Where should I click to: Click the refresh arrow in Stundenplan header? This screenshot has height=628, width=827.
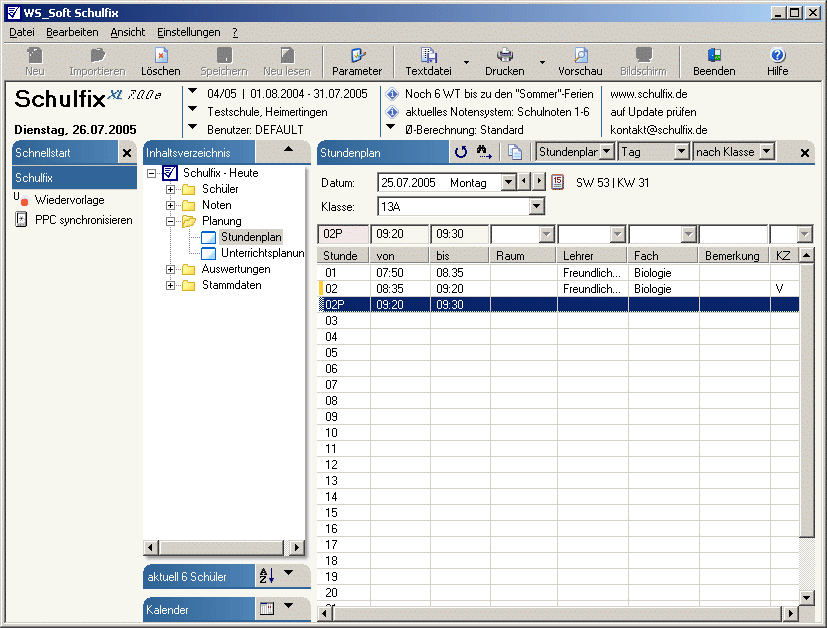pyautogui.click(x=461, y=152)
